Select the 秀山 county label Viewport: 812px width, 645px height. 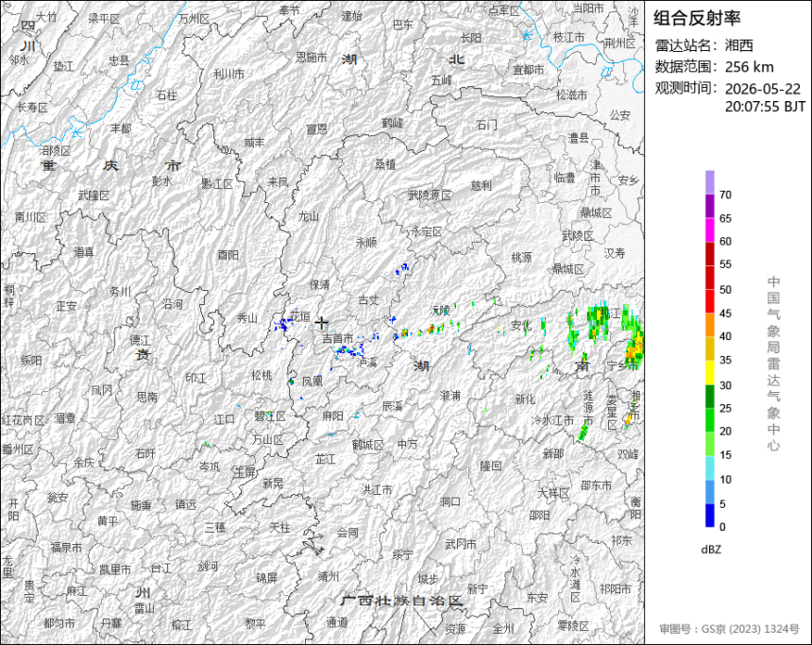[x=246, y=317]
